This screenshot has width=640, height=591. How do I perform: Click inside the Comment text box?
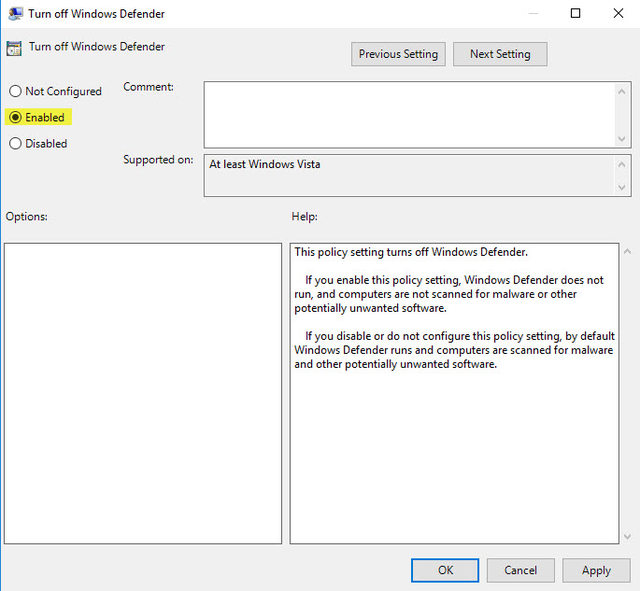click(x=409, y=115)
